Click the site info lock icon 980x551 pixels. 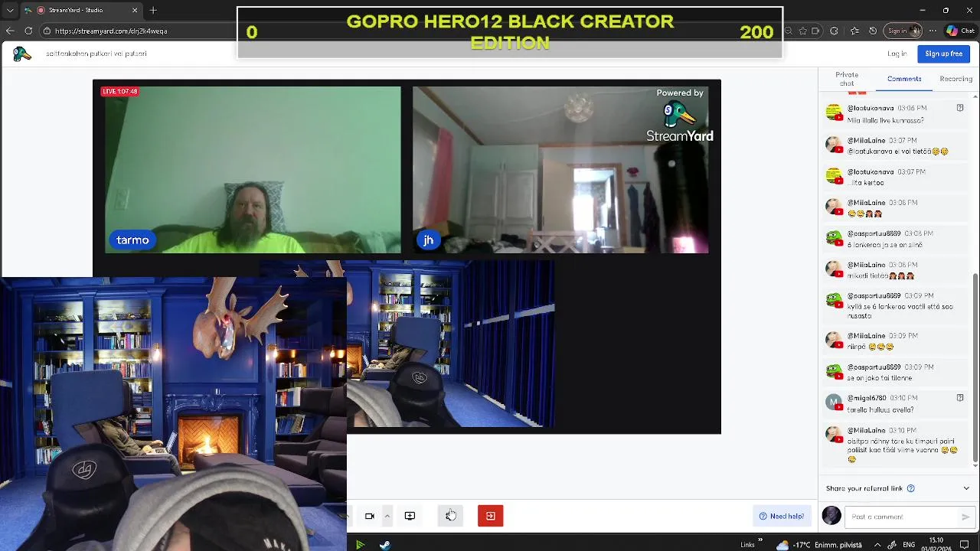click(x=47, y=31)
